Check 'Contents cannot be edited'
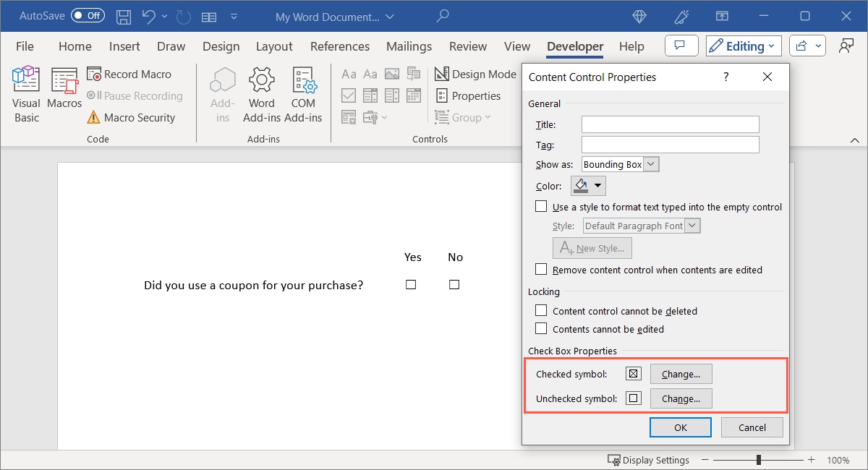This screenshot has height=470, width=868. click(540, 328)
